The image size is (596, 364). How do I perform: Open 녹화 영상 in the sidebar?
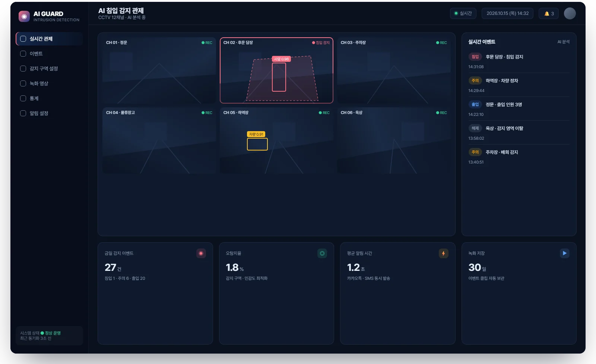tap(49, 83)
